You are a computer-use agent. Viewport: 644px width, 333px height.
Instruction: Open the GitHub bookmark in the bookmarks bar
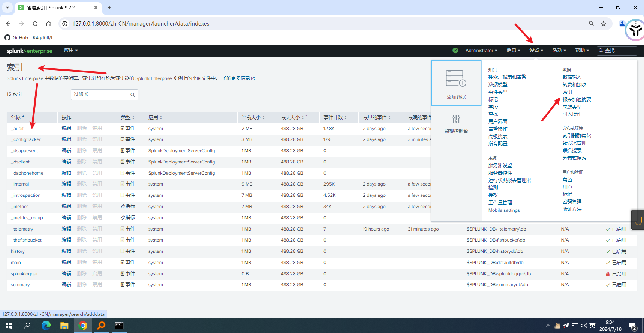click(30, 38)
